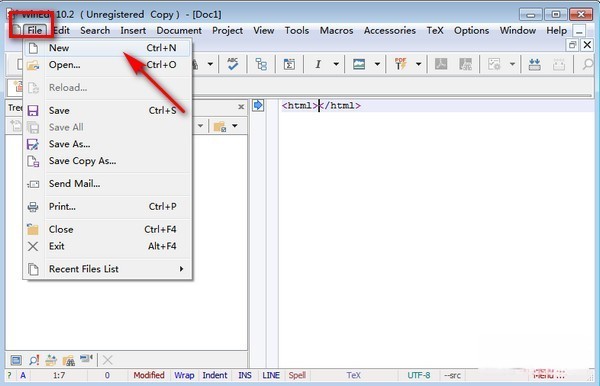The height and width of the screenshot is (386, 600).
Task: Expand the dropdown arrow next to gear picture icon
Action: point(512,64)
